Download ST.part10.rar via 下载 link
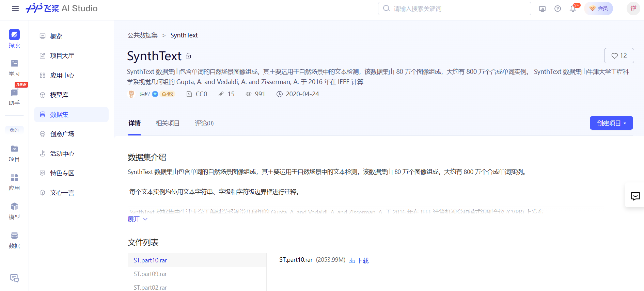The height and width of the screenshot is (291, 644). point(359,260)
